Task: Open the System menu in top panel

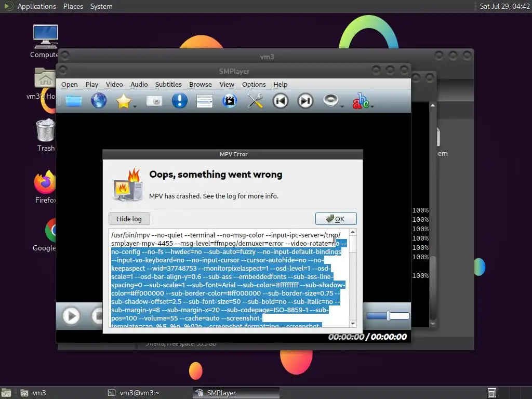Action: coord(101,6)
